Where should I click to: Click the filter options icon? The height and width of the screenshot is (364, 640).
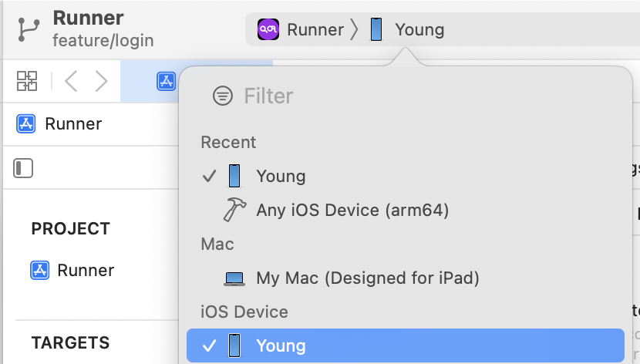[223, 96]
